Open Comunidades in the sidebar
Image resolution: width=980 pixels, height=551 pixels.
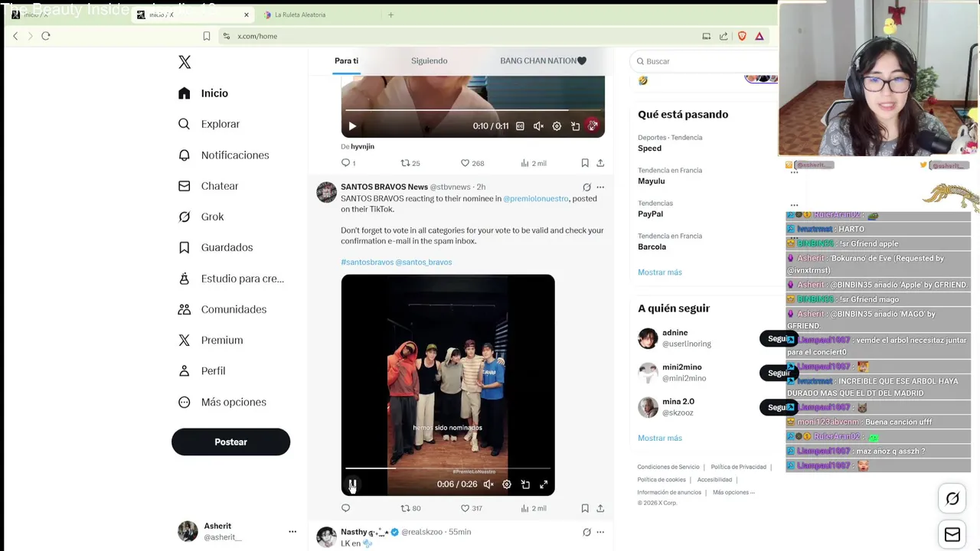(x=222, y=309)
